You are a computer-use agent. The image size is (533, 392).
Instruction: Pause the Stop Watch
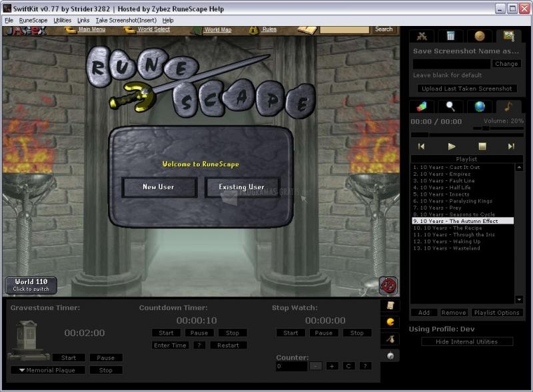point(324,333)
